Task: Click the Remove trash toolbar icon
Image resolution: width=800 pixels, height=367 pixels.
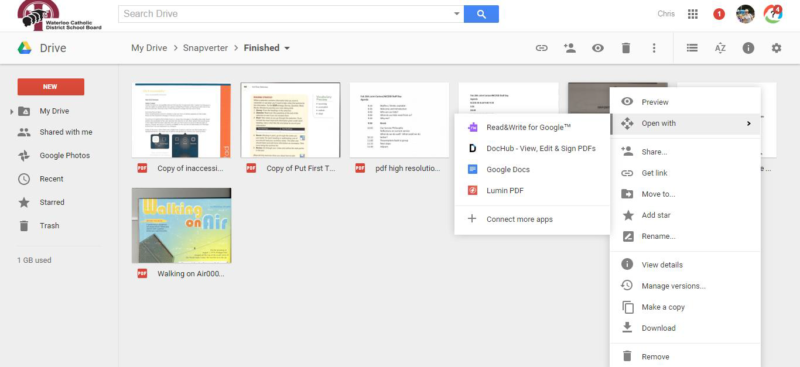Action: tap(626, 48)
